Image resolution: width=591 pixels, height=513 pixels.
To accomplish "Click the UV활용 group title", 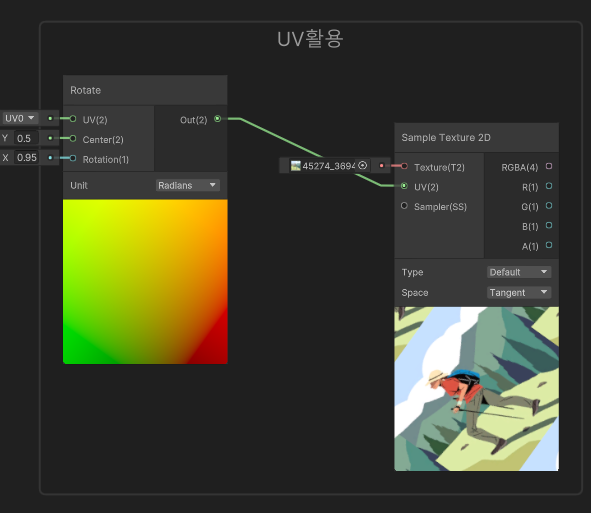I will click(310, 39).
